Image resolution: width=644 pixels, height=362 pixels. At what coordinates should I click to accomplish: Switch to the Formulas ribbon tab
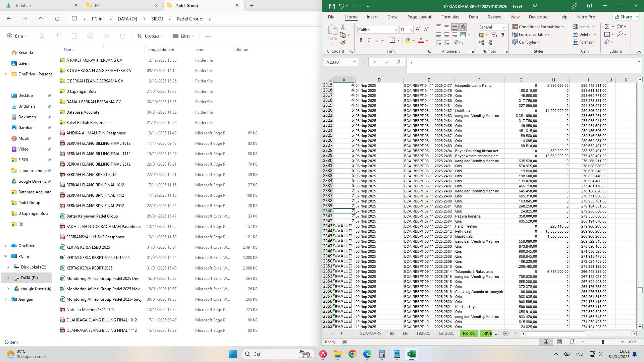(x=450, y=17)
